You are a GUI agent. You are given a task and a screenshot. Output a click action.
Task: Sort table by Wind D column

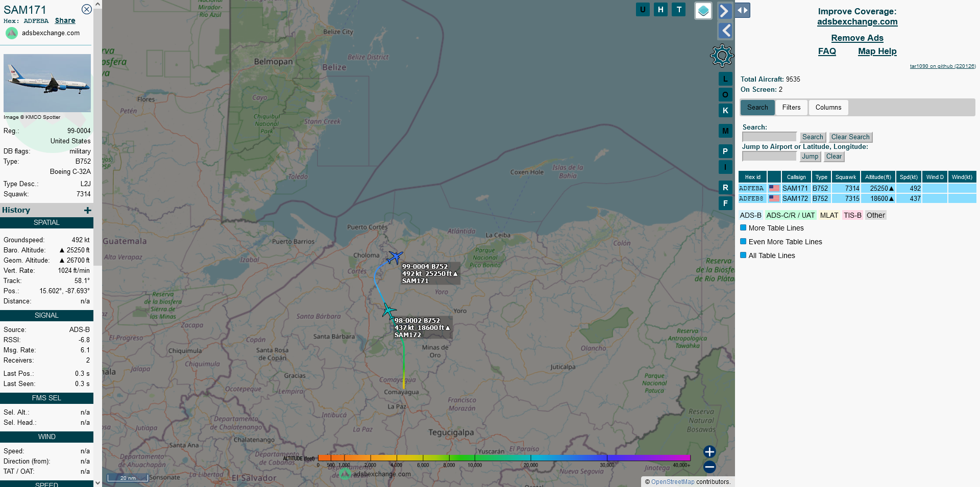click(x=935, y=177)
